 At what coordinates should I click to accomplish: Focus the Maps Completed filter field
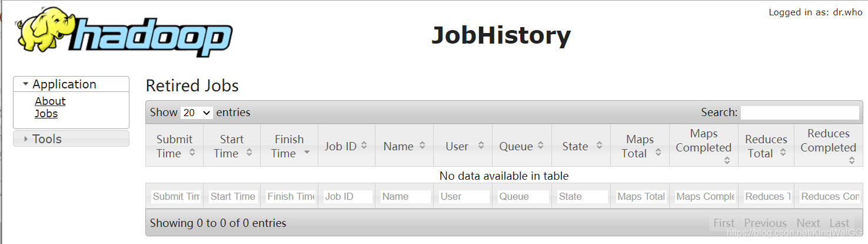[705, 197]
